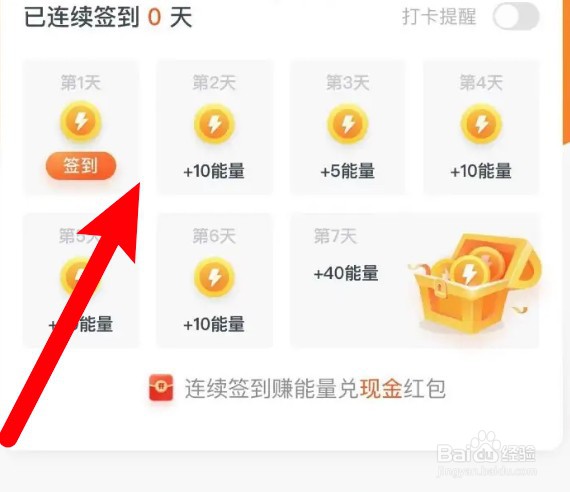Screen dimensions: 570x492
Task: Toggle the 打卡提醒 switch
Action: [x=516, y=17]
